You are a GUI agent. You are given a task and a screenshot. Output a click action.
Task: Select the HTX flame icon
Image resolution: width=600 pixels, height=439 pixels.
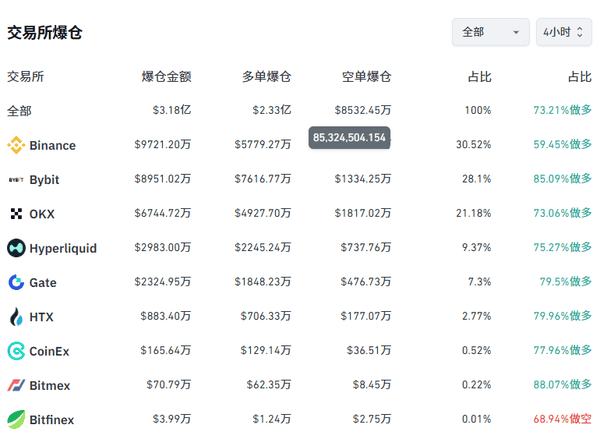tap(16, 317)
